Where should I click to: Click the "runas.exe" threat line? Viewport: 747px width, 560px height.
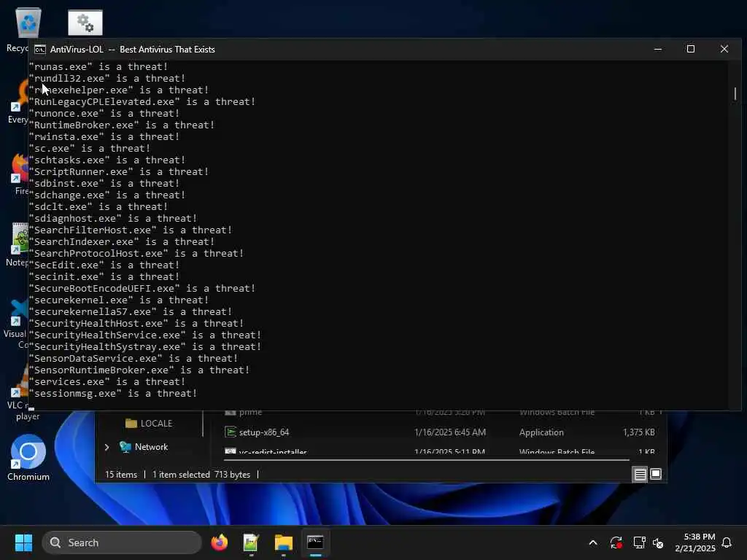click(98, 66)
